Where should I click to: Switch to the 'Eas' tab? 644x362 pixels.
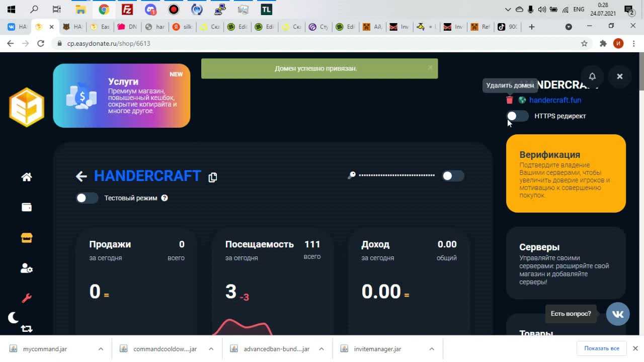100,27
